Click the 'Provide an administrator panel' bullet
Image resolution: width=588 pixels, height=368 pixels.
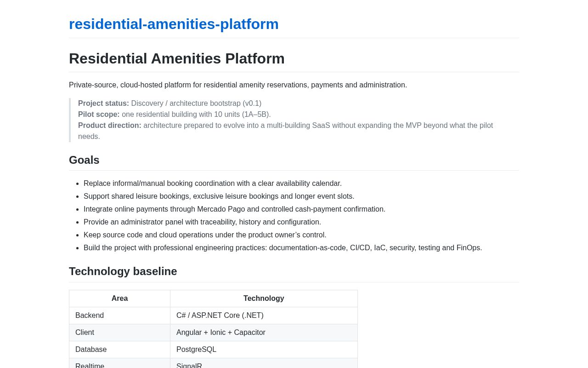(202, 222)
